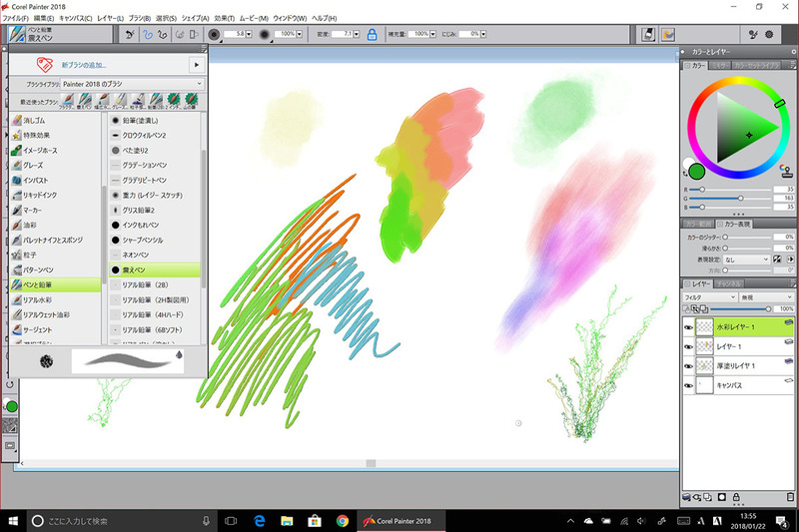
Task: Open the ファイル(F) menu
Action: pos(15,18)
